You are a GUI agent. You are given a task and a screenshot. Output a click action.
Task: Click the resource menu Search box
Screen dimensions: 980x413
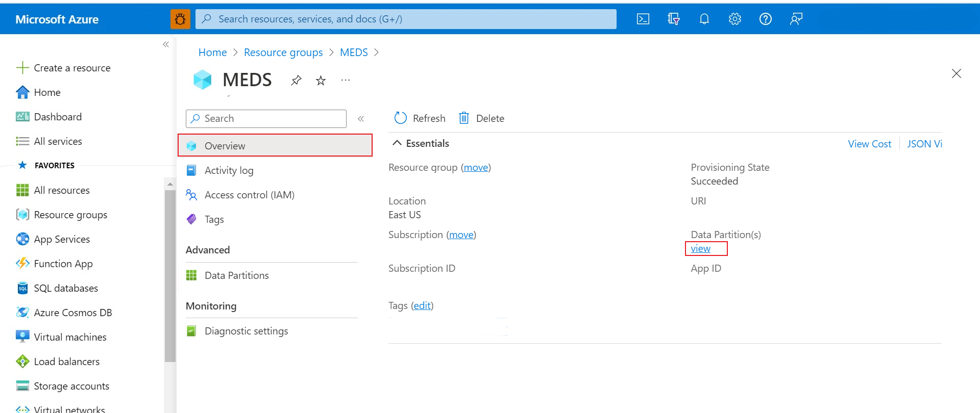click(x=266, y=119)
